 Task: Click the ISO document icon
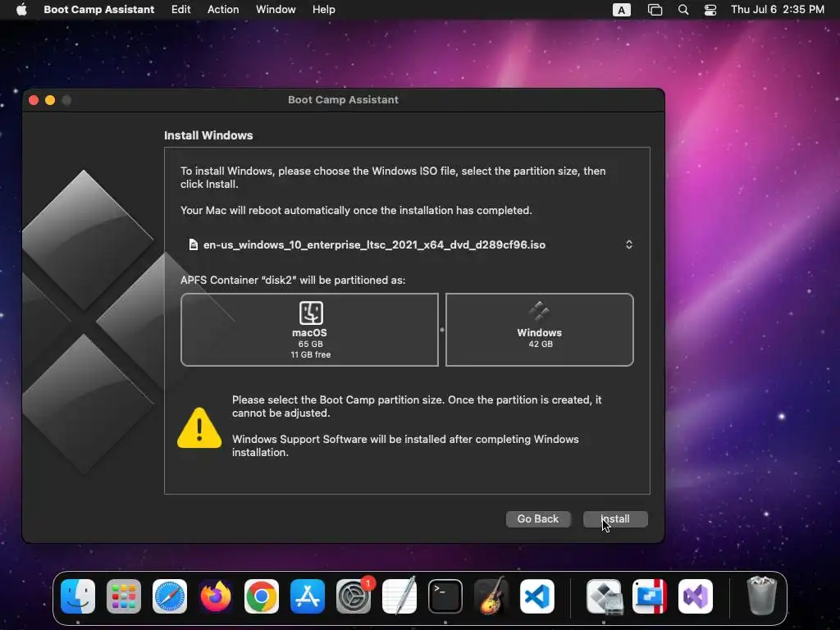194,244
